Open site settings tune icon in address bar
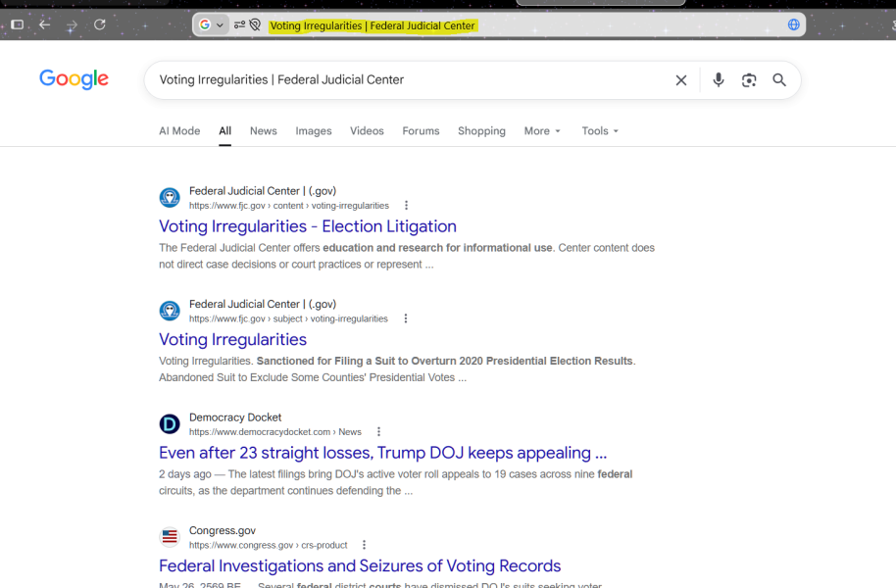Screen dimensions: 896x588 [239, 24]
